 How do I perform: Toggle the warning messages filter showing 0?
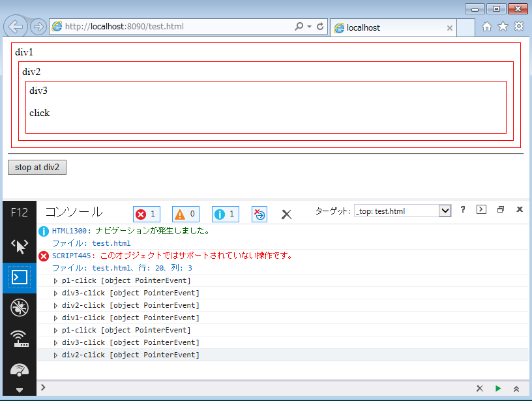(x=186, y=214)
